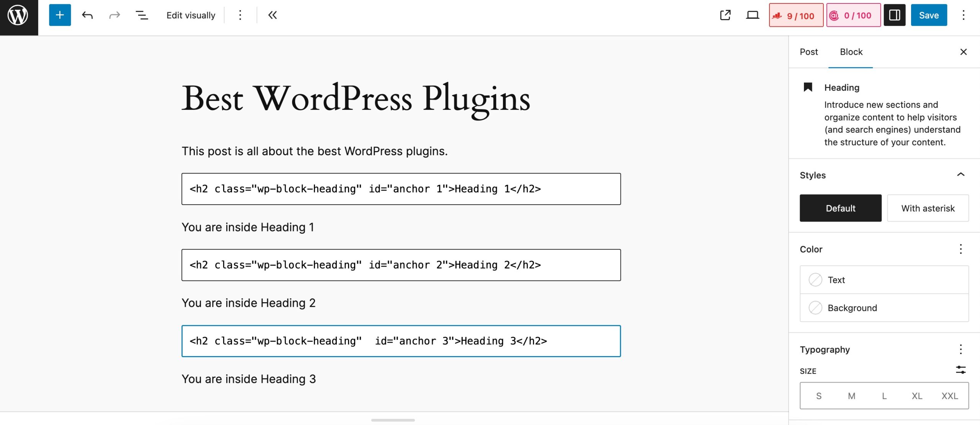
Task: Click the WordPress logo to exit editor
Action: tap(19, 17)
